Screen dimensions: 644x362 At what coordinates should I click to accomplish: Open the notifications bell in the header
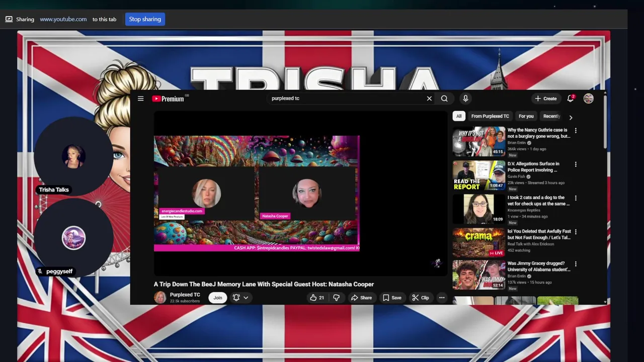point(571,99)
